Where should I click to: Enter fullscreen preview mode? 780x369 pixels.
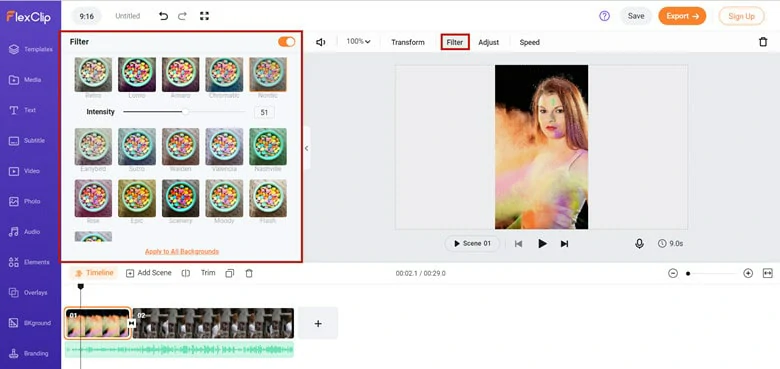[x=204, y=16]
